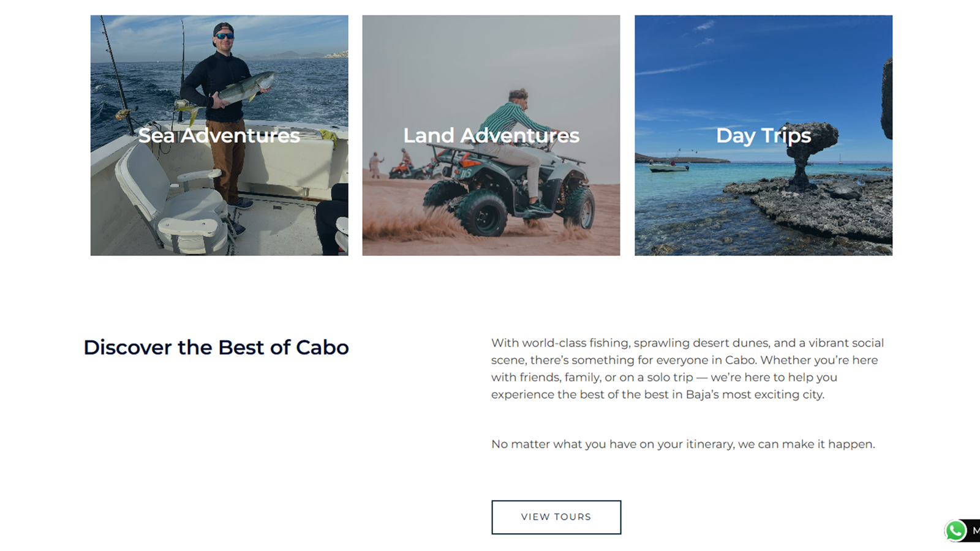Click the "Discover the Best of Cabo" heading

216,348
